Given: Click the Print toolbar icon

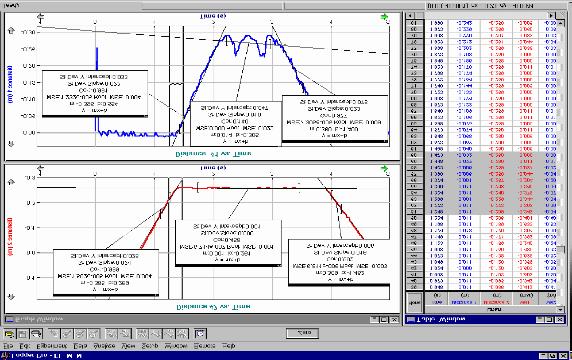Looking at the screenshot, I should (36, 334).
